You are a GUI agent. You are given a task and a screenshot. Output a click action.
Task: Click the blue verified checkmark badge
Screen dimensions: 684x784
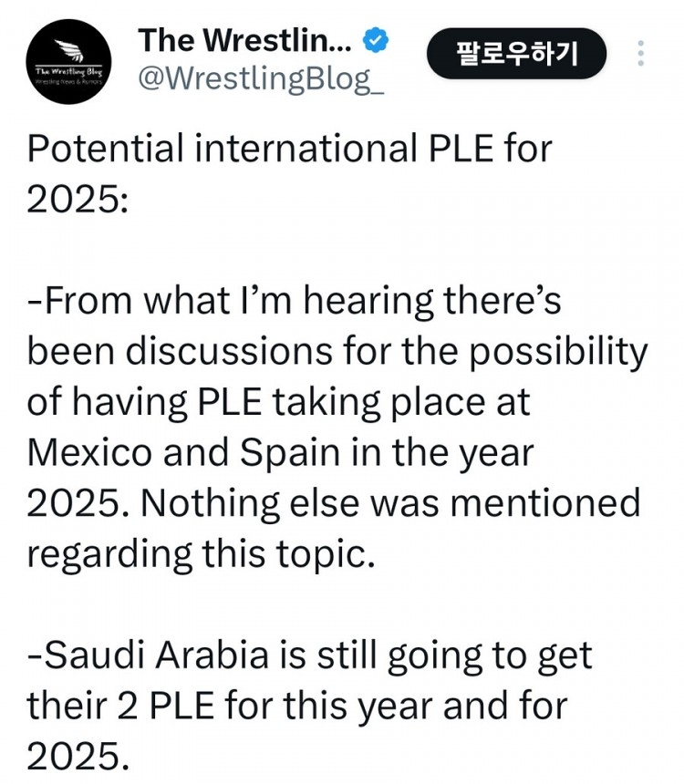[x=375, y=40]
